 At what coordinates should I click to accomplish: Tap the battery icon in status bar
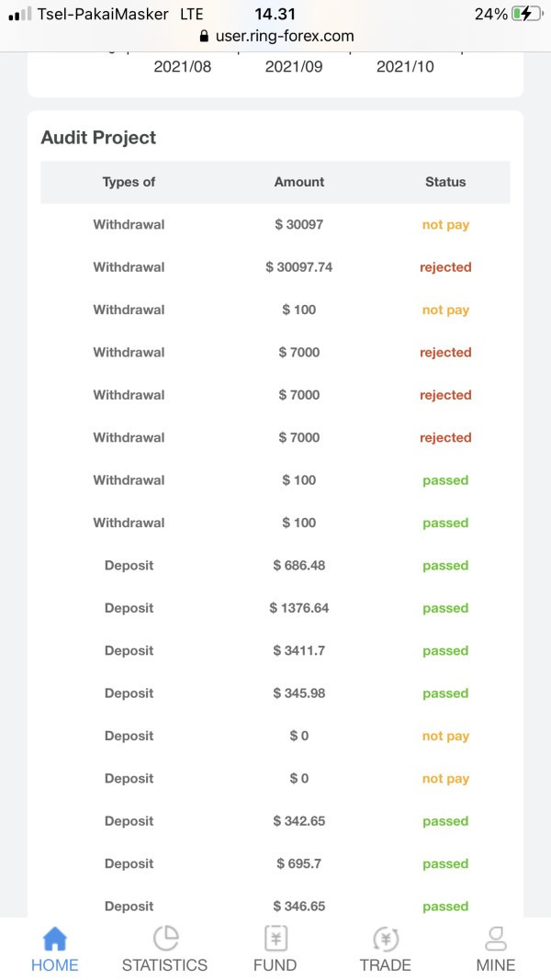(x=527, y=14)
